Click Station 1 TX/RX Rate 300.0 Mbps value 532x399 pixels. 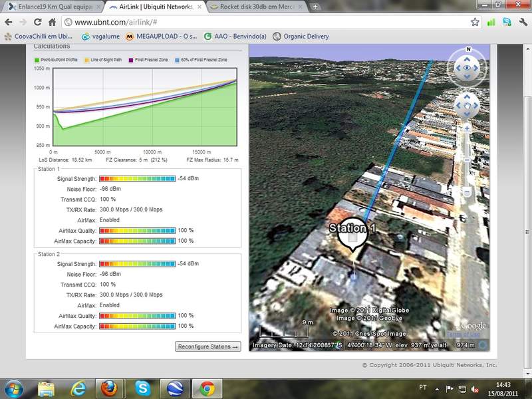(131, 209)
